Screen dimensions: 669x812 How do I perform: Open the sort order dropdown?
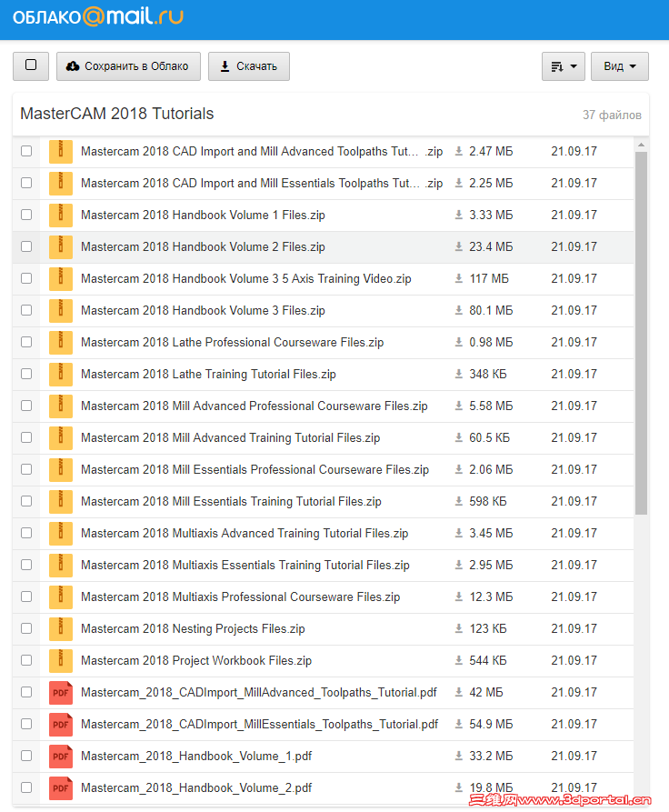564,66
